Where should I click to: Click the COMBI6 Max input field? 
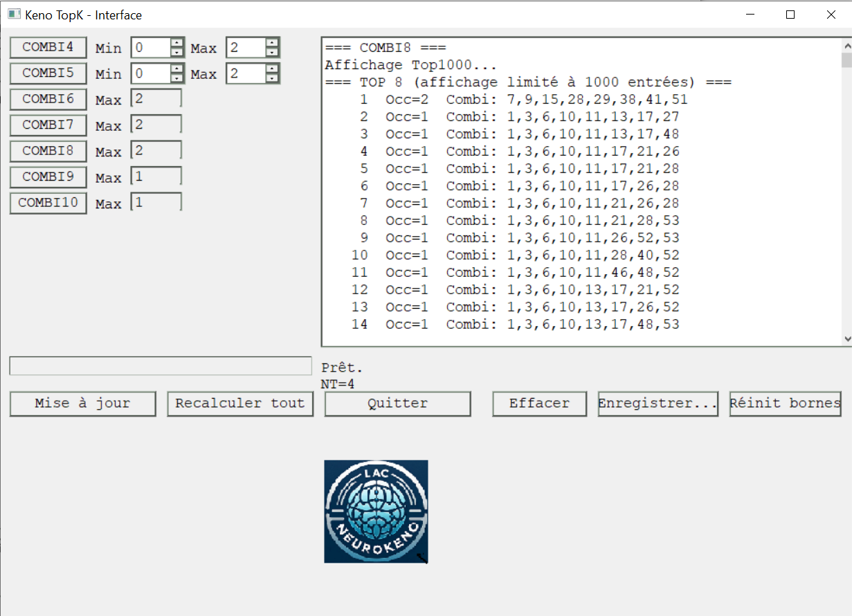[156, 99]
